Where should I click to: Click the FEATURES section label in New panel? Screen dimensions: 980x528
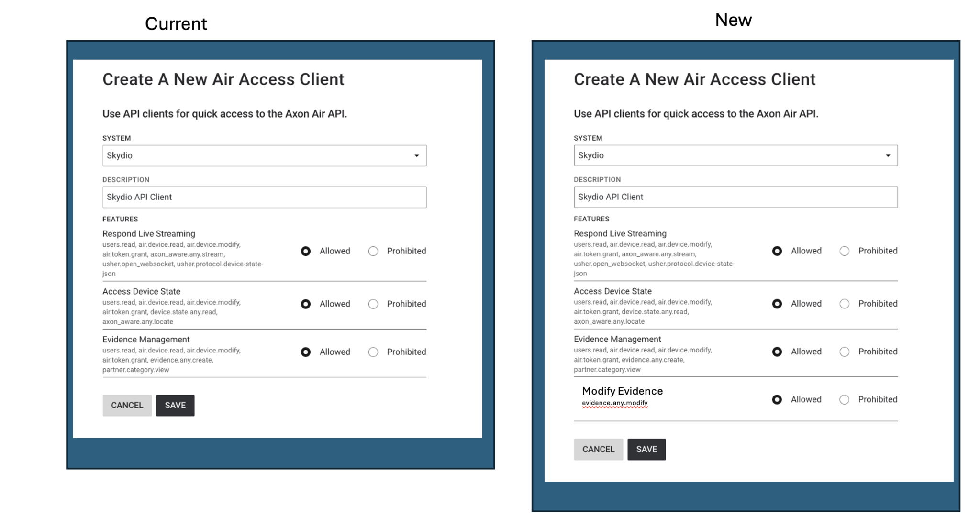point(591,219)
